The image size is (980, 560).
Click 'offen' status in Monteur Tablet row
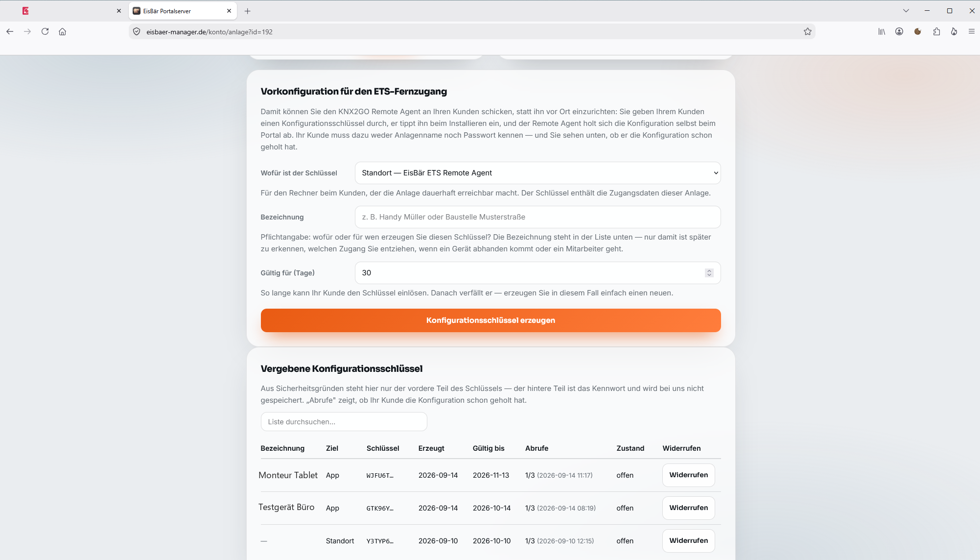click(625, 475)
